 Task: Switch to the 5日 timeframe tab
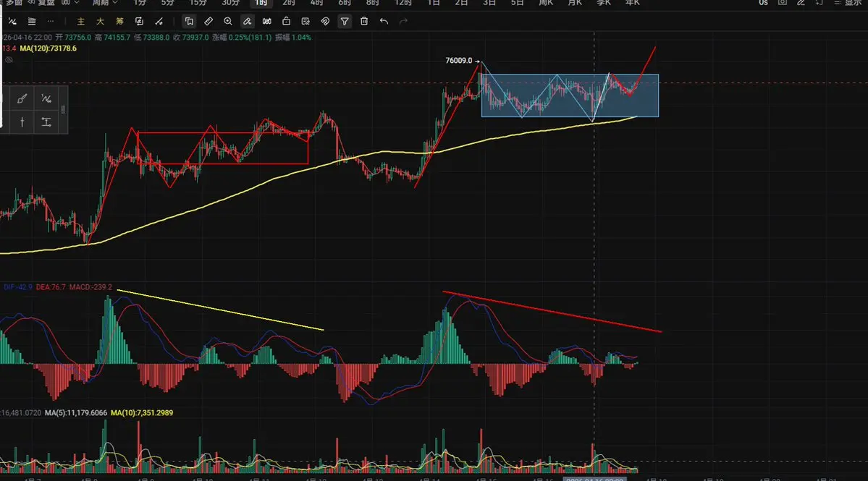coord(518,3)
